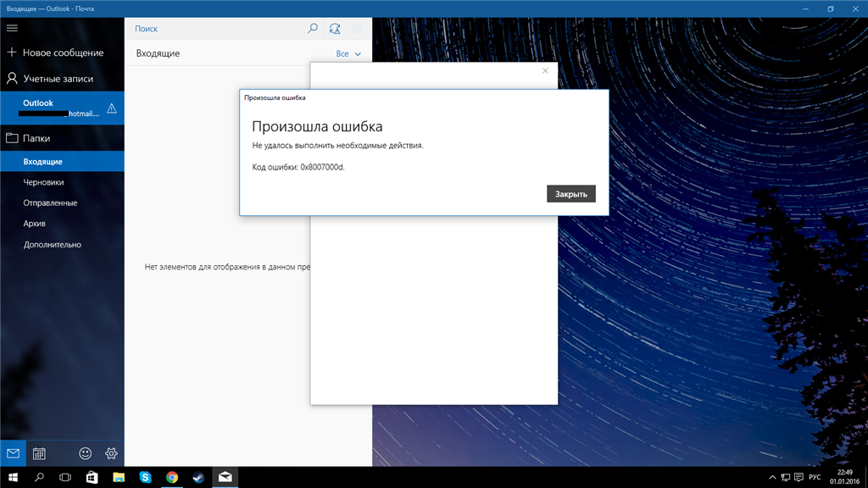Click the search magnifier icon
The image size is (868, 488).
click(313, 28)
